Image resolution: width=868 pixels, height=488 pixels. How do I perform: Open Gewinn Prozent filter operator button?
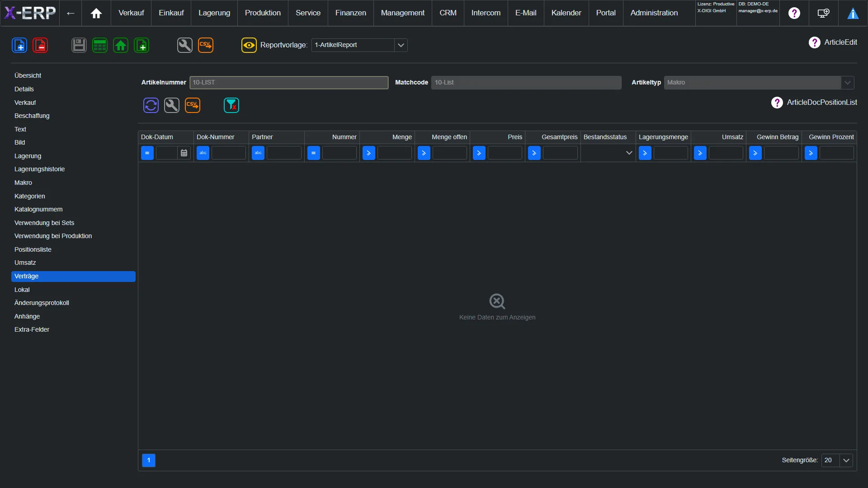tap(811, 153)
